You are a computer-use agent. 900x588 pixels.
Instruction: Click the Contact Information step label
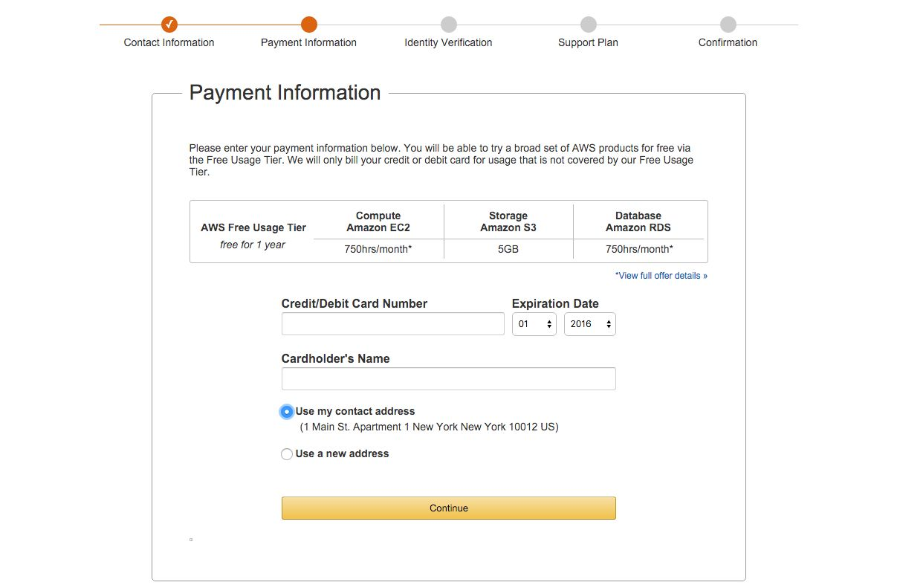pyautogui.click(x=169, y=42)
